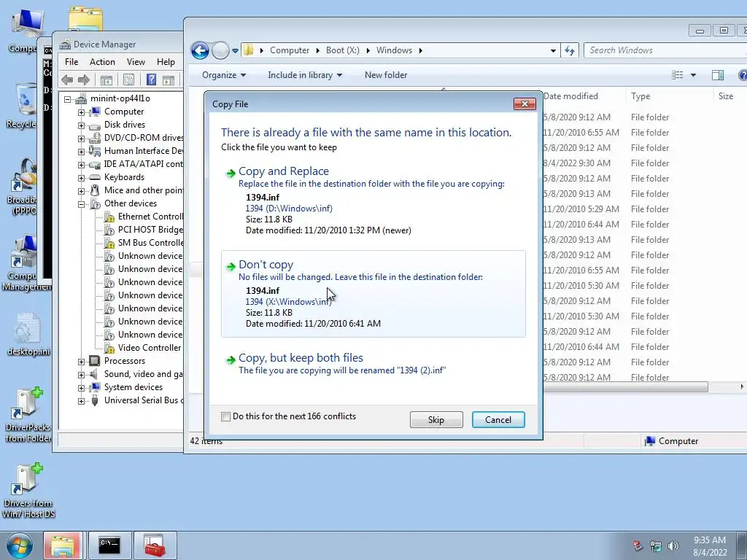Click Computer in address breadcrumb
The image size is (747, 560).
click(x=290, y=50)
